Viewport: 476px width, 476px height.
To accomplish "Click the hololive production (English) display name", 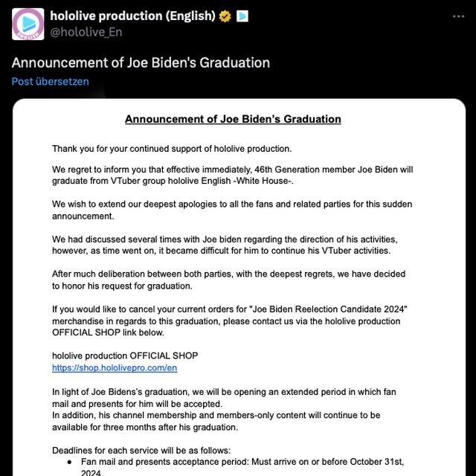I will click(x=132, y=16).
